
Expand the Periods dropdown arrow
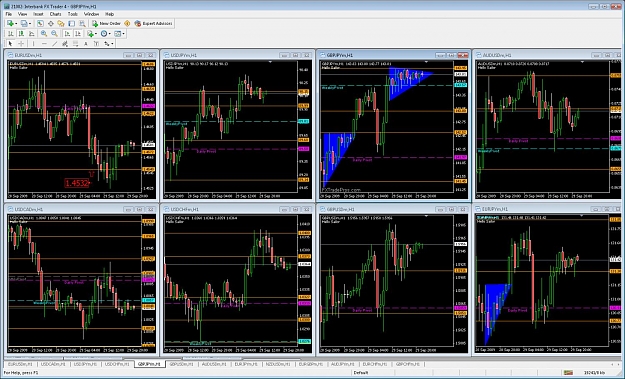tap(110, 33)
